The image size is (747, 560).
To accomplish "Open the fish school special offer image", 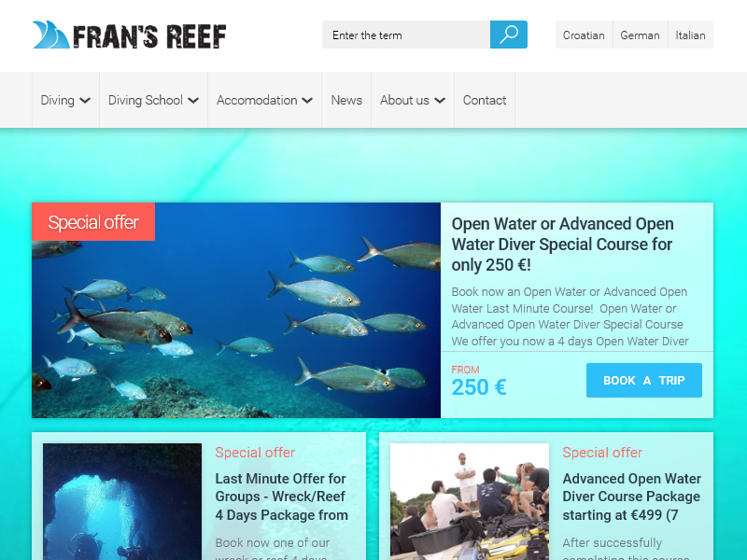I will [x=236, y=311].
